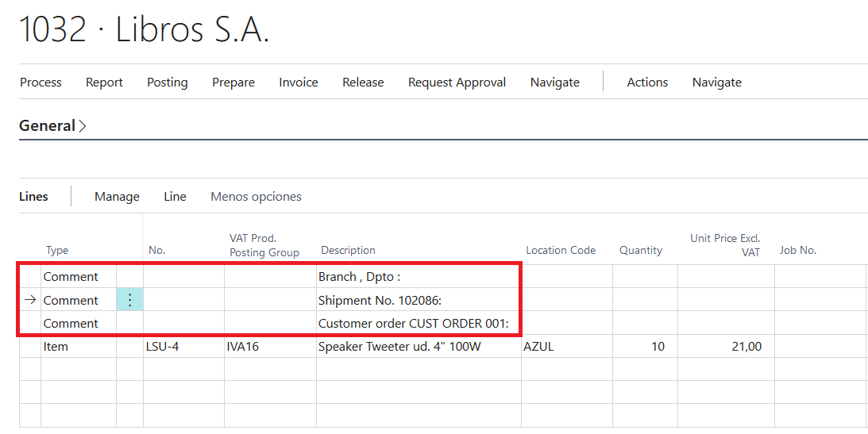Select the Comment type cell for Branch row

click(x=79, y=276)
